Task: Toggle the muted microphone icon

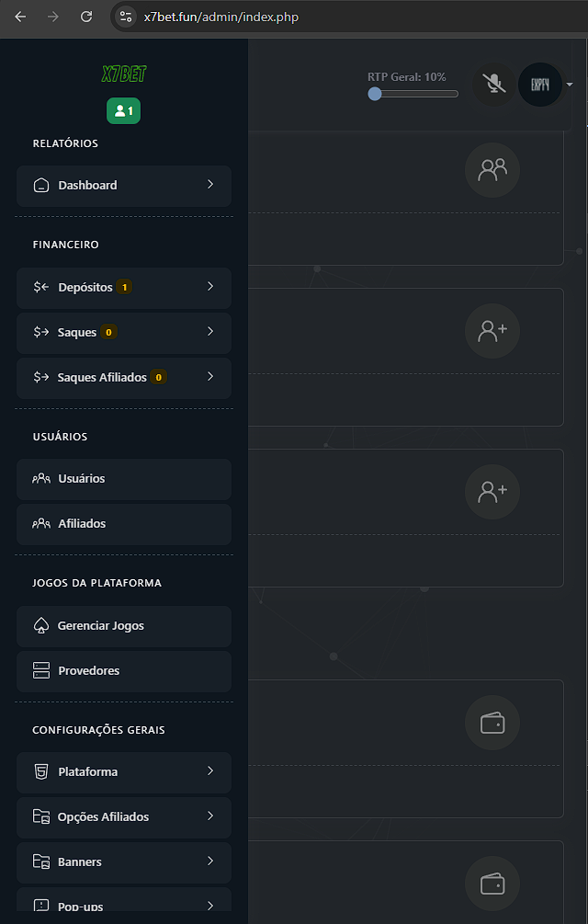Action: 494,85
